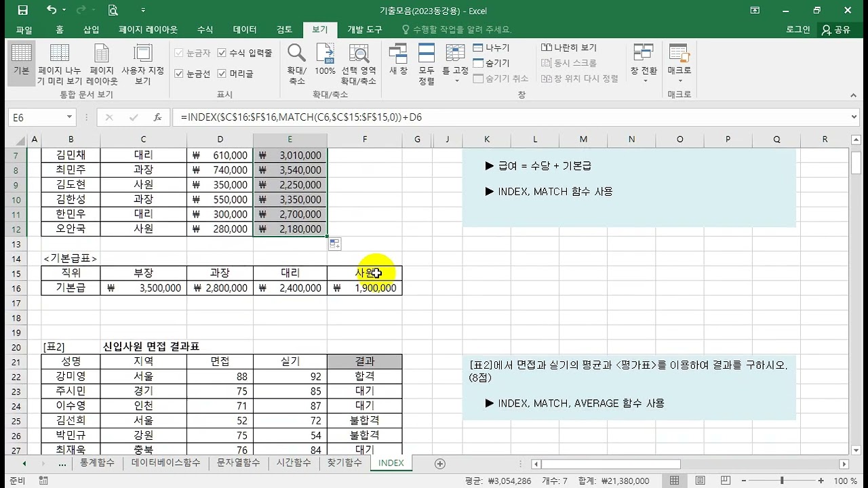Set zoom to 100% icon
868x488 pixels.
click(x=325, y=60)
